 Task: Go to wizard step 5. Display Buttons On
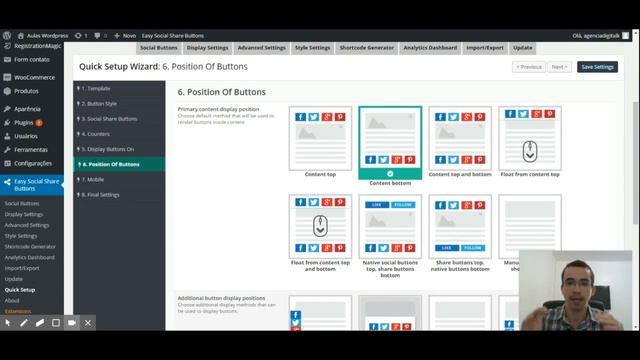[119, 149]
